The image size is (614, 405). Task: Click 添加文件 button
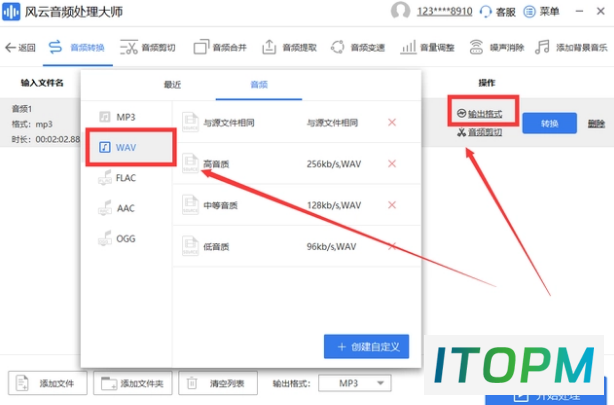48,383
